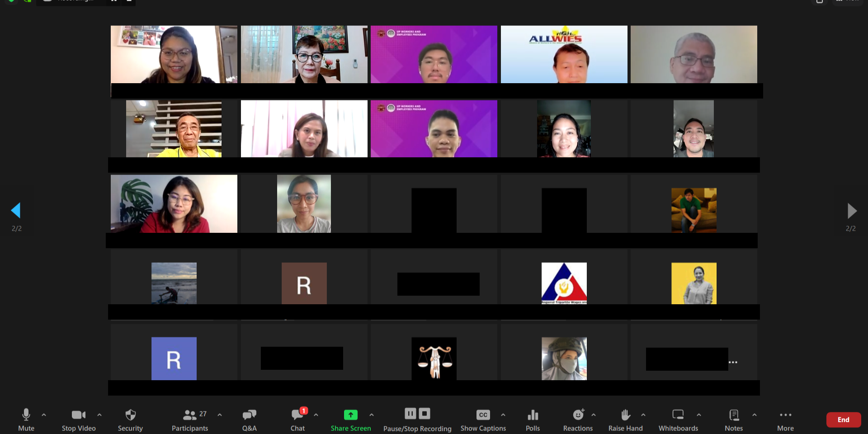Expand video options arrow beside Stop Video
Viewport: 868px width, 434px height.
click(x=99, y=415)
